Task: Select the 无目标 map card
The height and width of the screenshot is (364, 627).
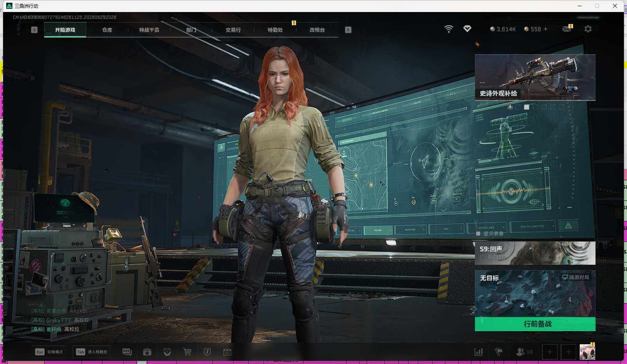Action: click(535, 293)
